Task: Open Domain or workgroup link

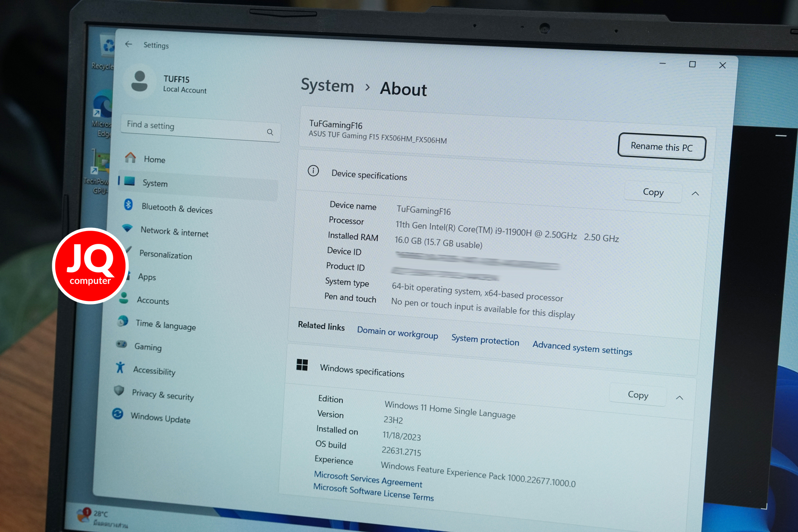Action: coord(397,332)
